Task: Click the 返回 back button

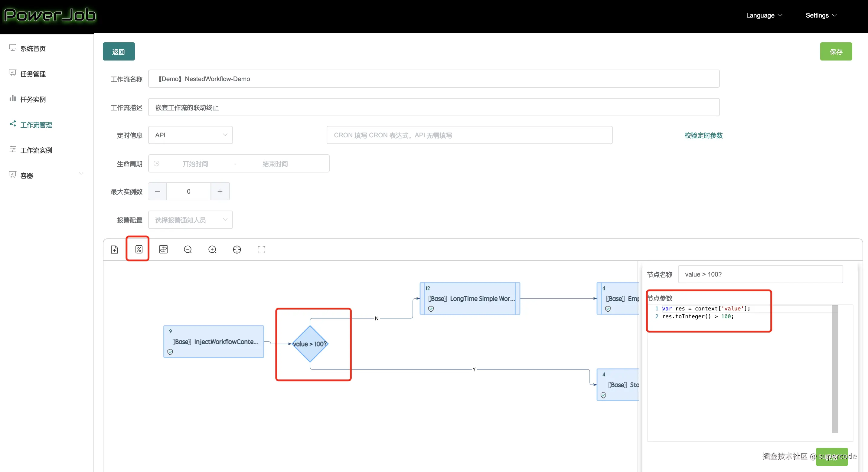Action: [119, 51]
